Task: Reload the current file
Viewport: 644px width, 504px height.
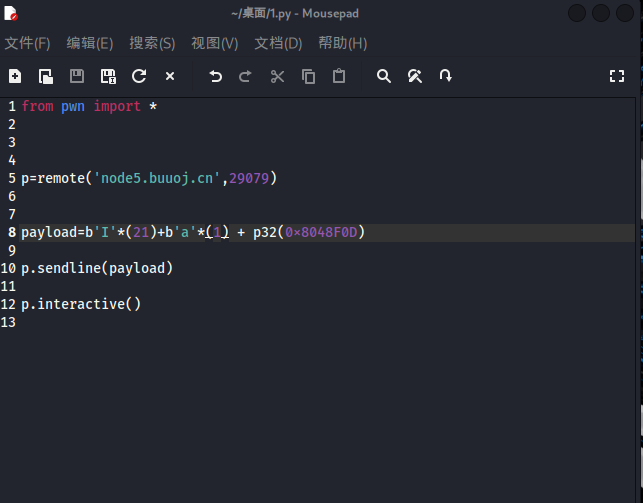Action: pyautogui.click(x=139, y=76)
